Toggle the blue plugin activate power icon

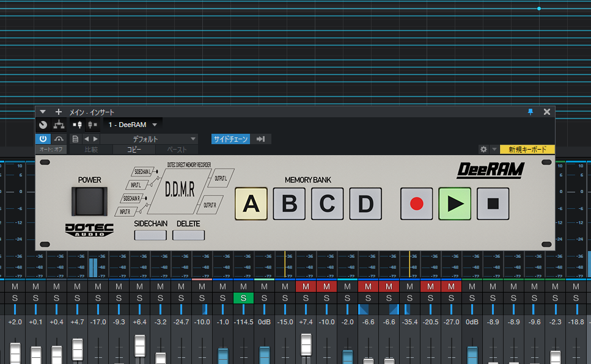coord(43,139)
